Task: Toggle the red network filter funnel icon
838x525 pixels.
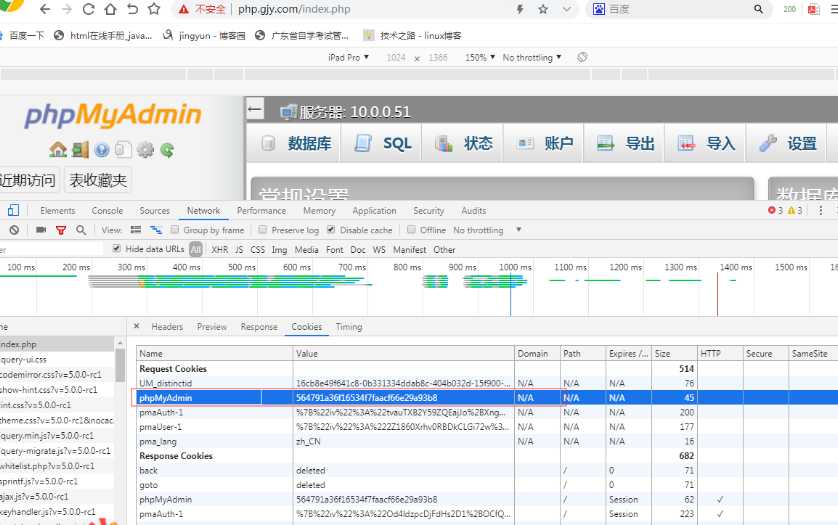Action: click(61, 230)
